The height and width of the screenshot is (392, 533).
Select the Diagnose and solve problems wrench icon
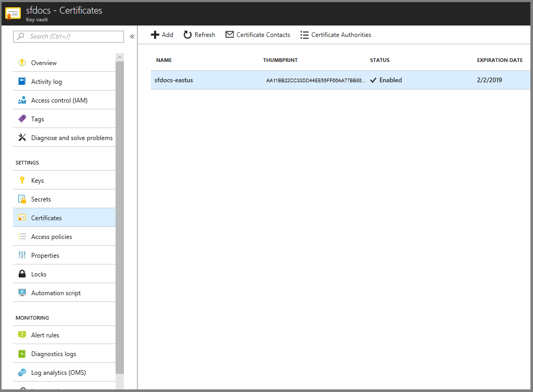pyautogui.click(x=23, y=137)
